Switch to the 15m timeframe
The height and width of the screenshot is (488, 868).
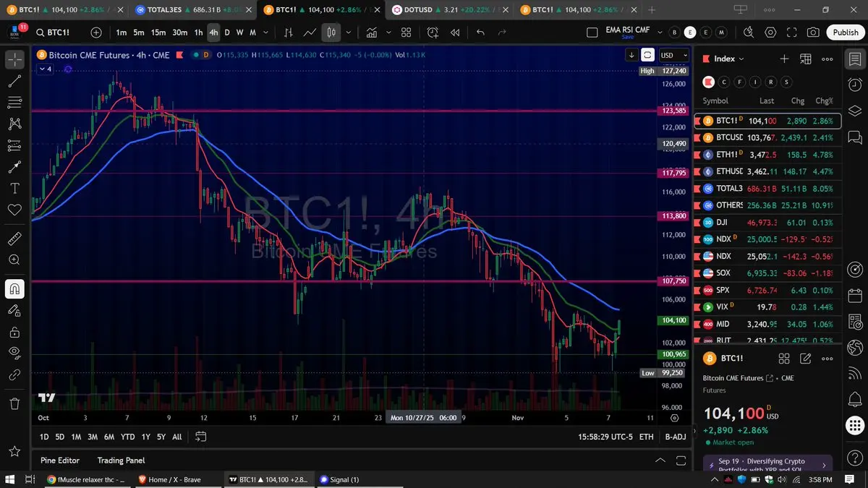point(158,33)
